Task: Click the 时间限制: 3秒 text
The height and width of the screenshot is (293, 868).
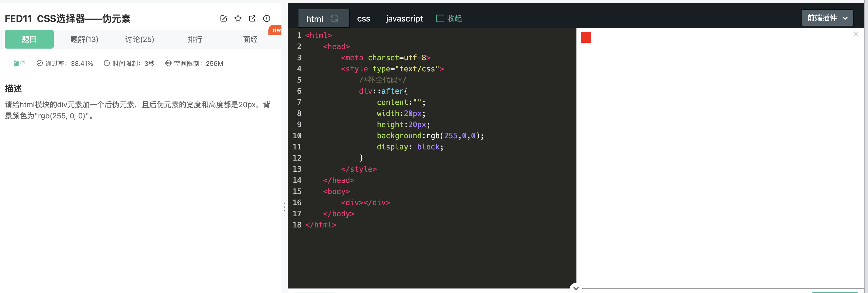Action: [129, 64]
